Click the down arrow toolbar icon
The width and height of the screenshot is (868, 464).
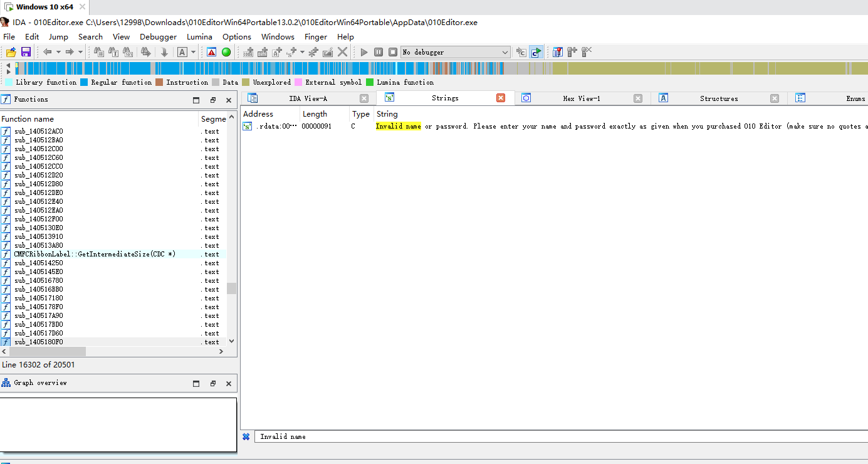click(164, 52)
